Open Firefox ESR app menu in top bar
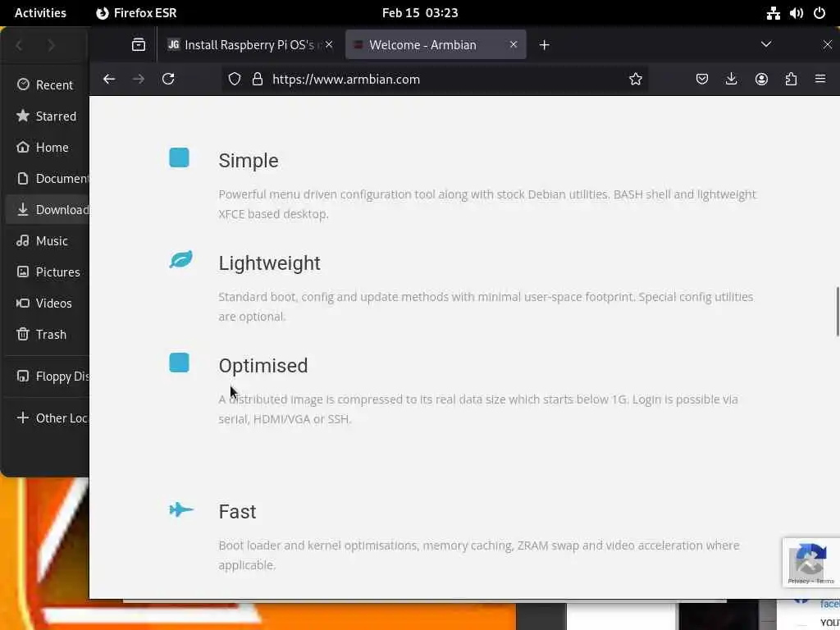Image resolution: width=840 pixels, height=630 pixels. 136,13
